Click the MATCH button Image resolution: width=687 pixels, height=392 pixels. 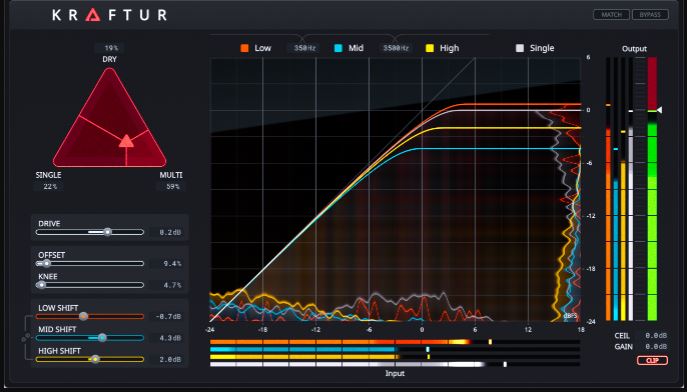pos(612,15)
